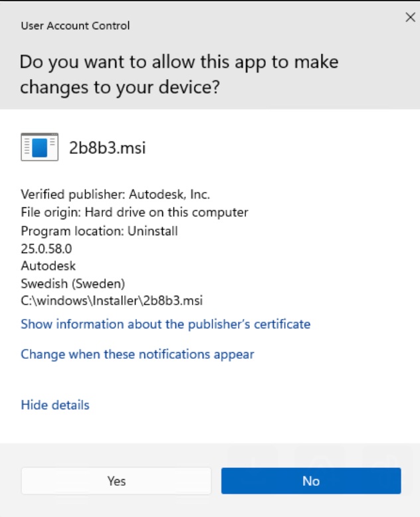Click the 2b8b3.msi file name heading
420x517 pixels.
tap(107, 148)
